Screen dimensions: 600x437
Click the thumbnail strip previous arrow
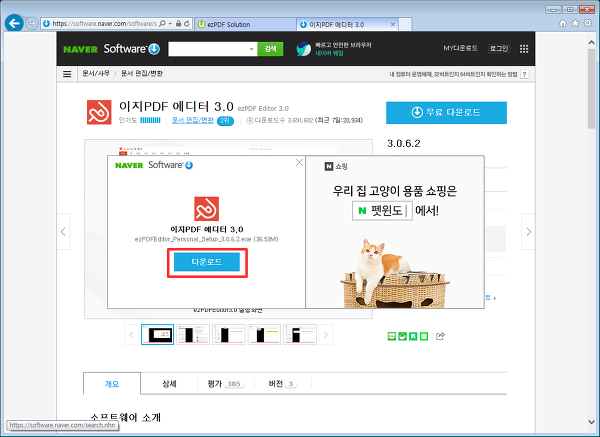click(x=131, y=335)
